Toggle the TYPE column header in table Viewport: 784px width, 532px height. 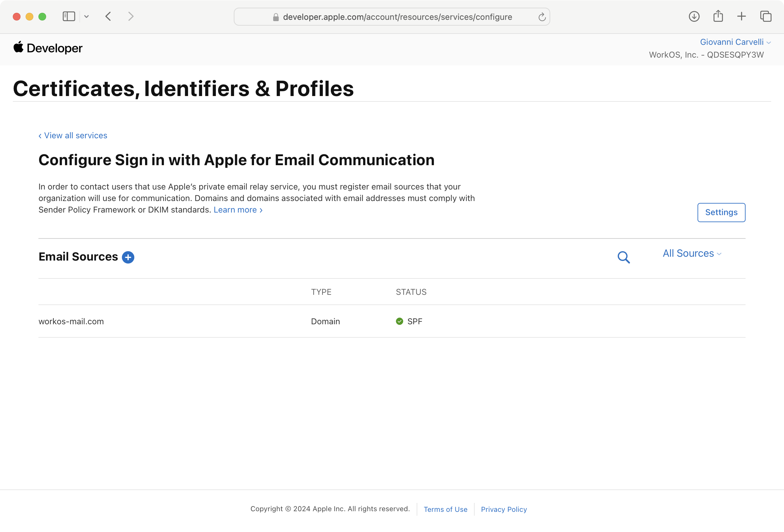tap(321, 292)
